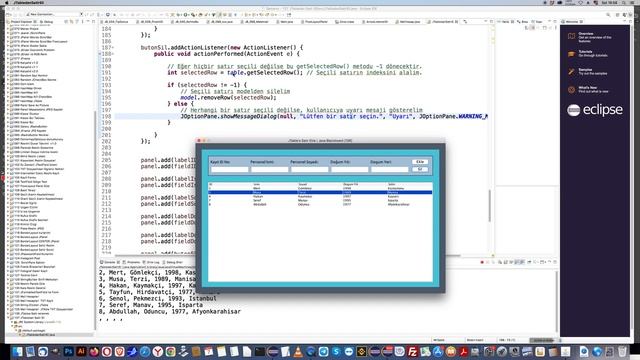Click the Ekle button in Java window
The image size is (640, 360).
[420, 162]
